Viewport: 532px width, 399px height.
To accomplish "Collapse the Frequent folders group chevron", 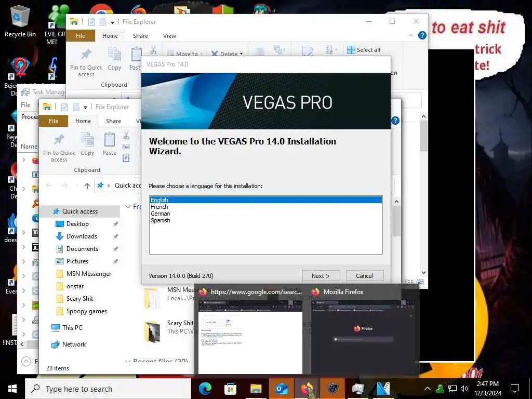I will 128,206.
